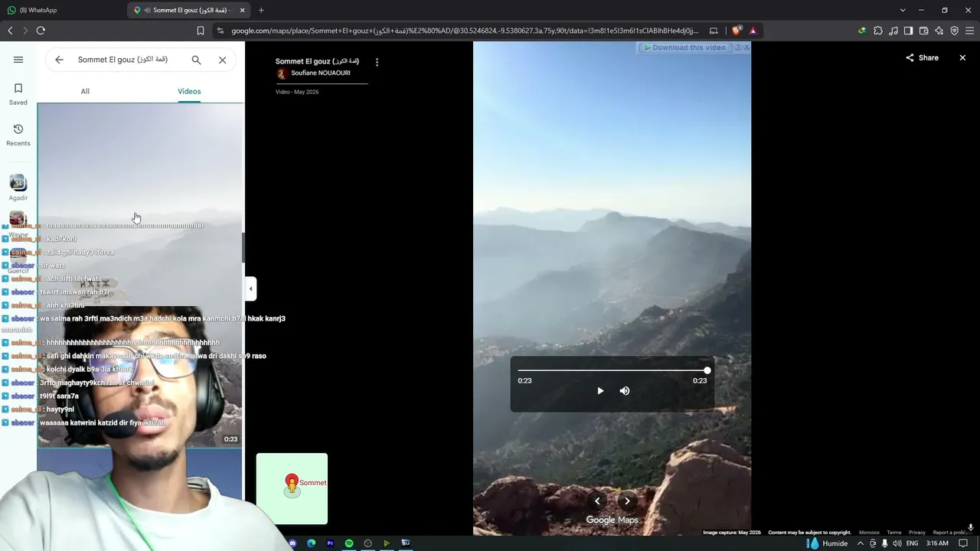Screen dimensions: 980x551
Task: Open the Brave VPN shield
Action: (955, 31)
